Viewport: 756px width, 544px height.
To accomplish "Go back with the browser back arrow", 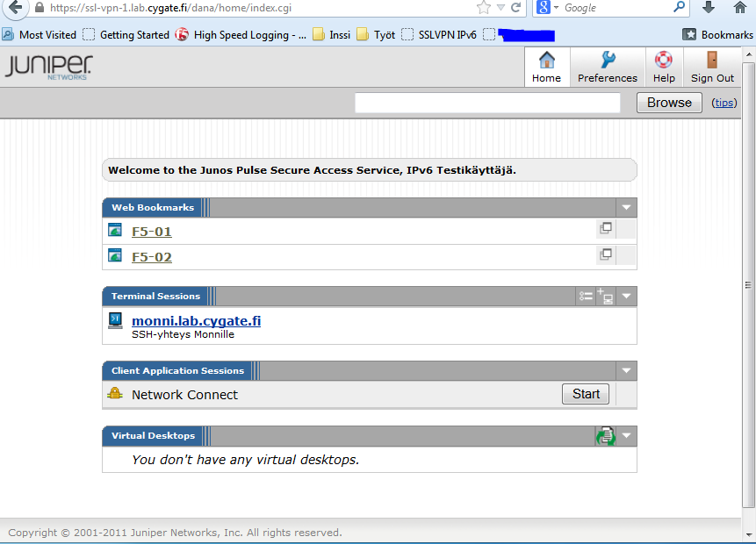I will point(16,7).
